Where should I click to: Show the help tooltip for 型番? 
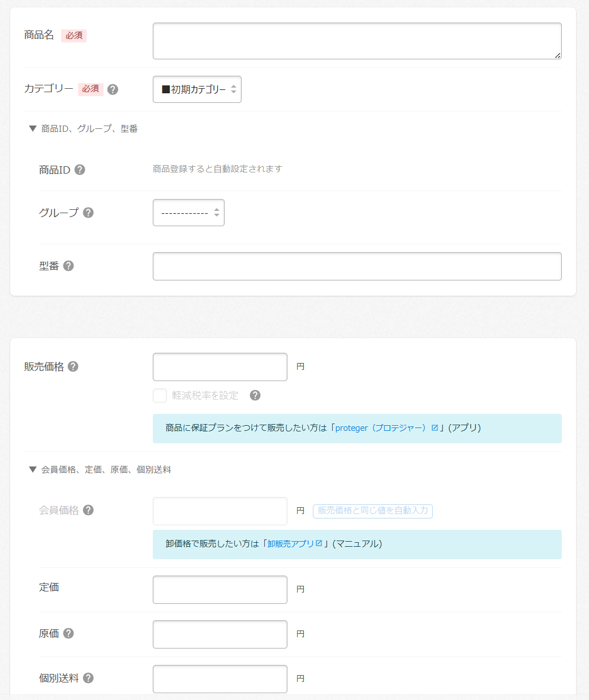(68, 266)
